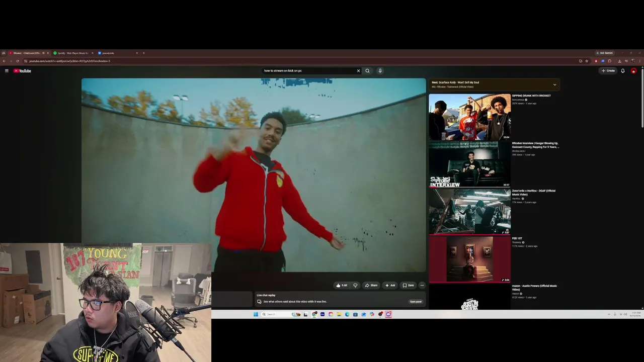The height and width of the screenshot is (362, 644).
Task: Open YouTube notifications bell
Action: pyautogui.click(x=623, y=71)
